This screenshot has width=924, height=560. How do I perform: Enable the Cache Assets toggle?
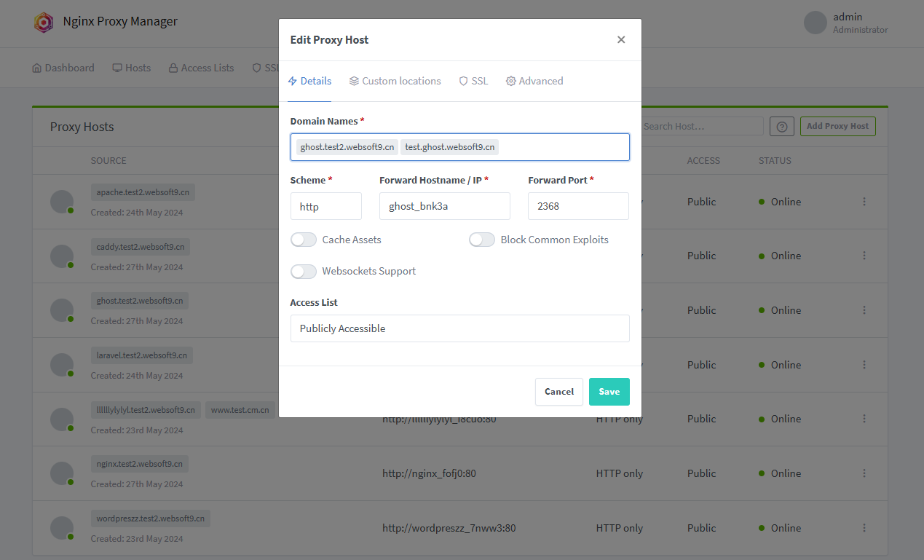[x=304, y=240]
